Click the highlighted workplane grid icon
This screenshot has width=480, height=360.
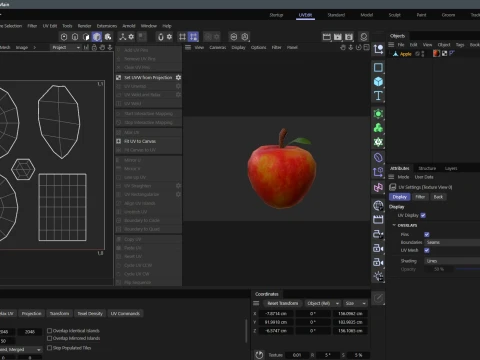click(x=193, y=37)
